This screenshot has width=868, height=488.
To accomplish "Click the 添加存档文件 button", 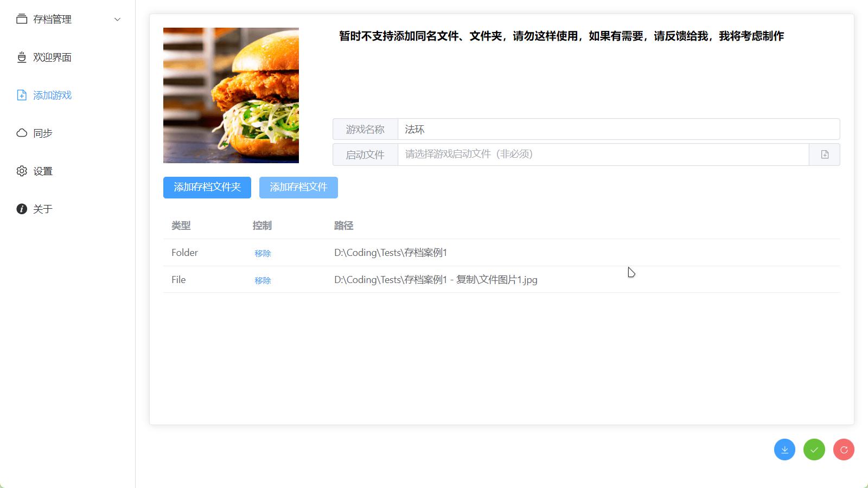I will coord(298,188).
